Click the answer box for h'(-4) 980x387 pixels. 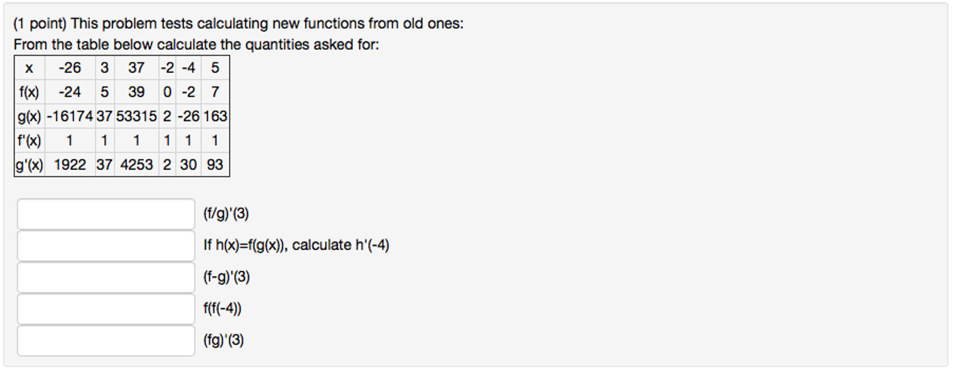tap(105, 245)
